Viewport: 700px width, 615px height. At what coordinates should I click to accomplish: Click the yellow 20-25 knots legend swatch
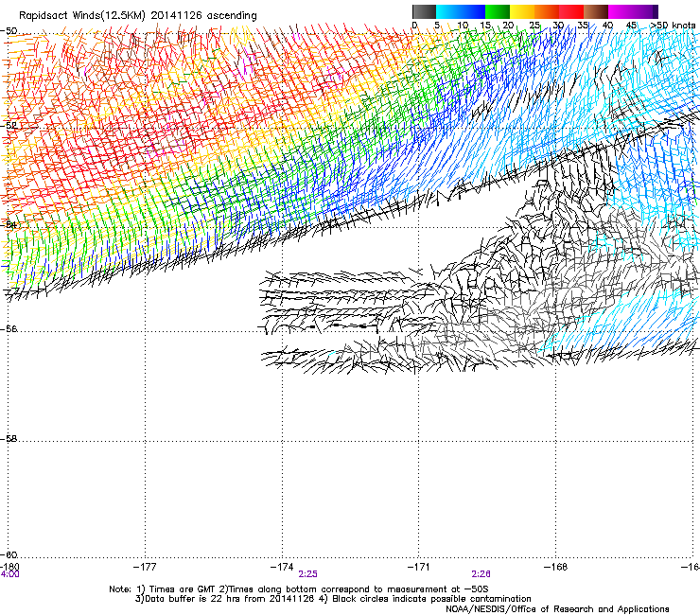[x=522, y=11]
